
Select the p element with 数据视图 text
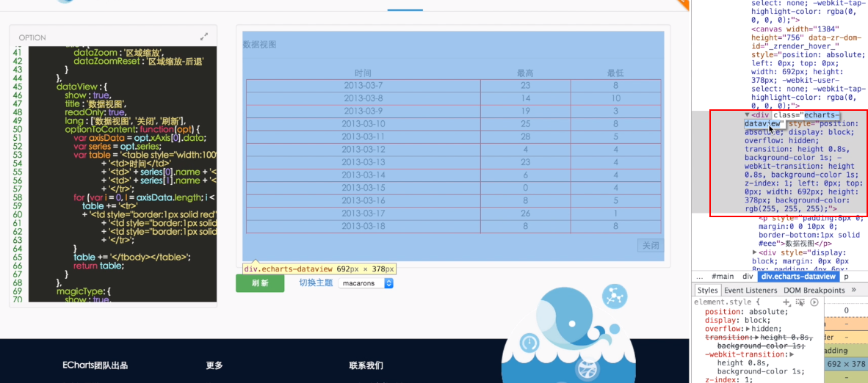pos(811,230)
